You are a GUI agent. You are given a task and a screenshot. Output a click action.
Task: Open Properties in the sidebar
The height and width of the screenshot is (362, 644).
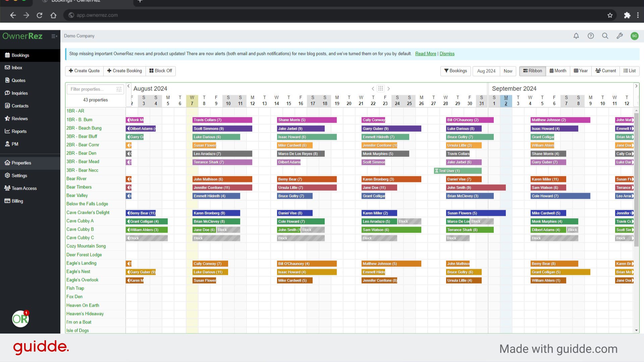tap(21, 163)
